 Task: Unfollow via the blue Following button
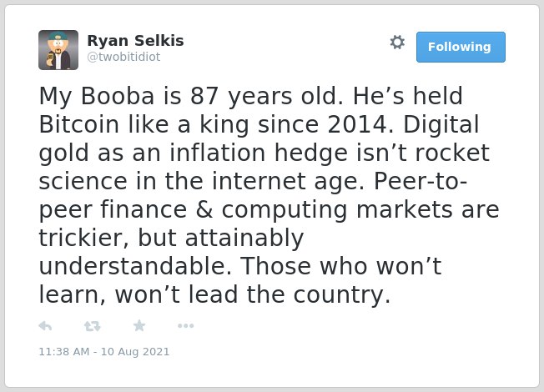[x=461, y=47]
